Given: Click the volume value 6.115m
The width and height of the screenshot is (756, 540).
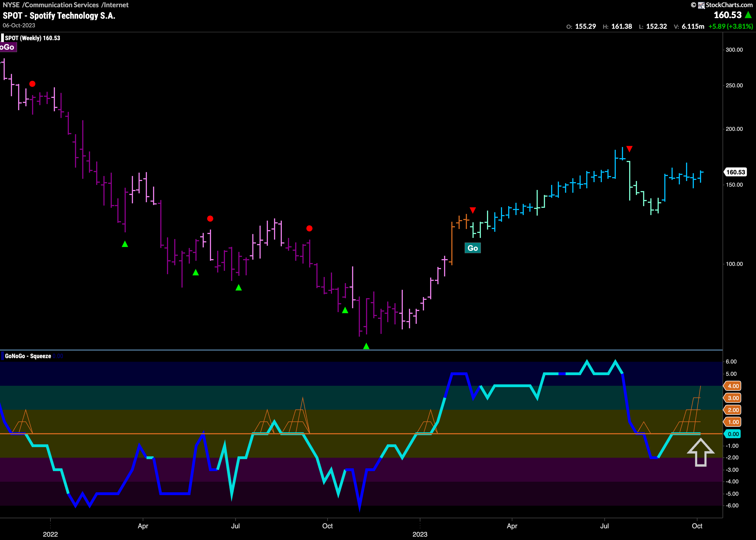Looking at the screenshot, I should (x=693, y=26).
